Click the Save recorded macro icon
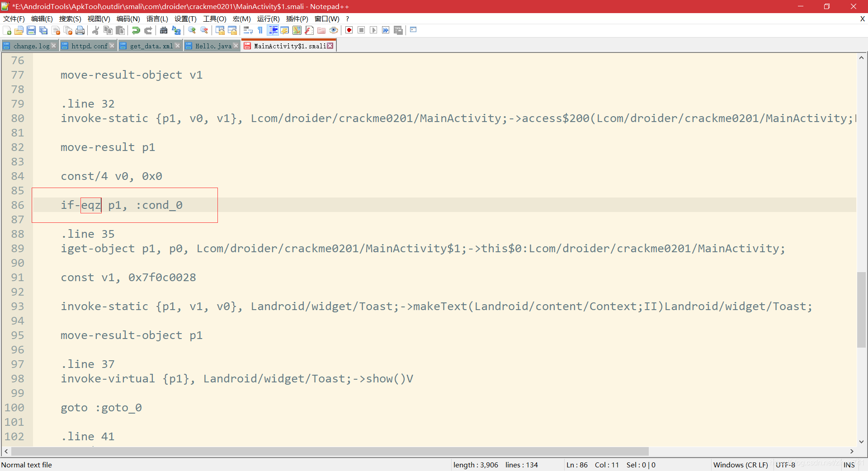Image resolution: width=868 pixels, height=471 pixels. pos(398,30)
